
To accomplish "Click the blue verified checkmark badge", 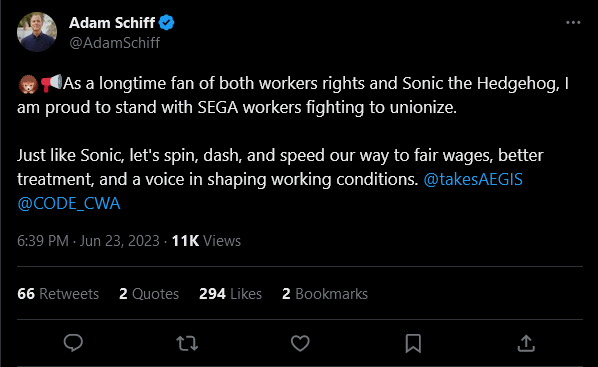I will pos(167,23).
